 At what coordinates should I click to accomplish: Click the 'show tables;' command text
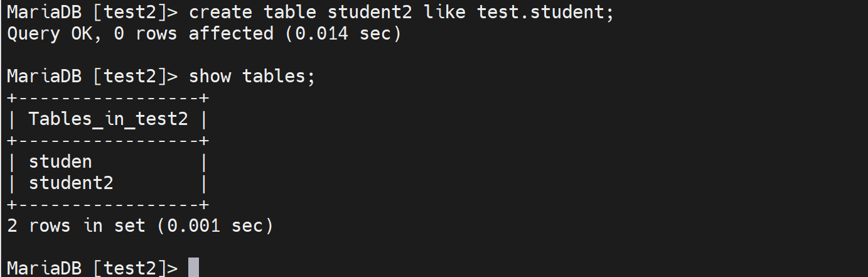[x=252, y=76]
